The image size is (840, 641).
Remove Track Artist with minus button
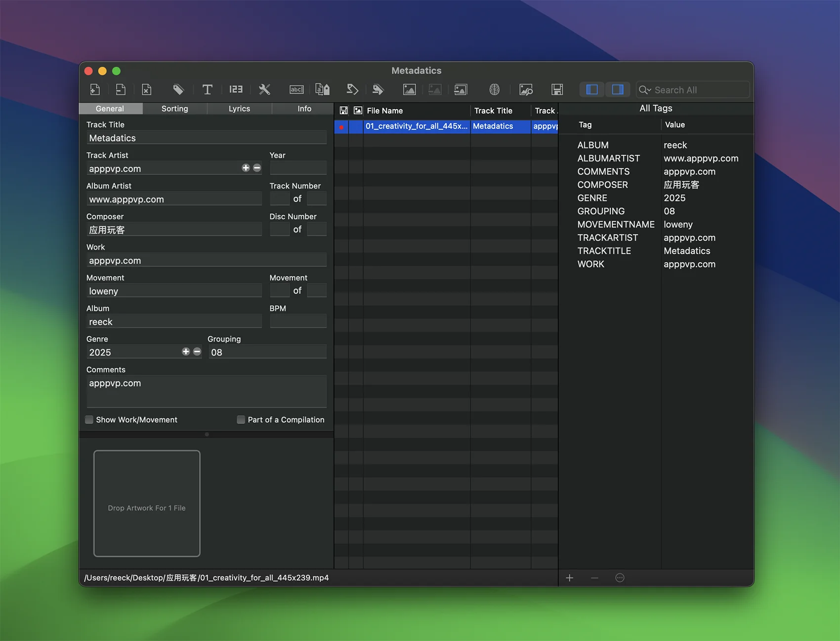point(257,168)
